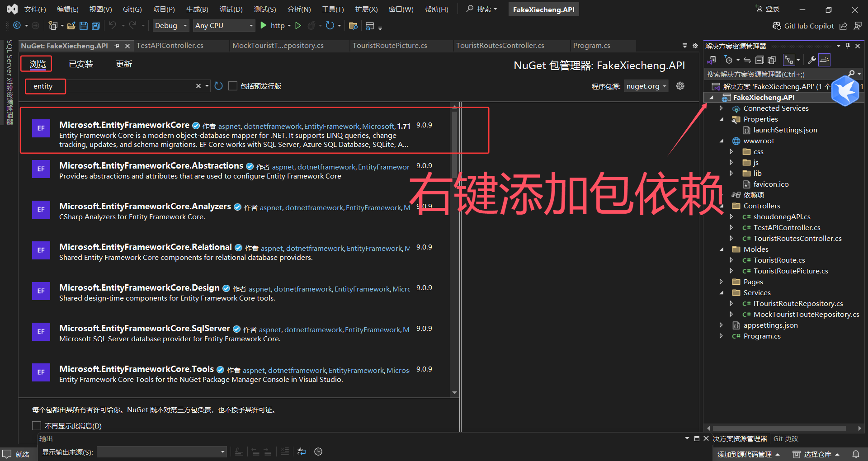This screenshot has width=868, height=461.
Task: Click the NuGet entity search input field
Action: (x=113, y=86)
